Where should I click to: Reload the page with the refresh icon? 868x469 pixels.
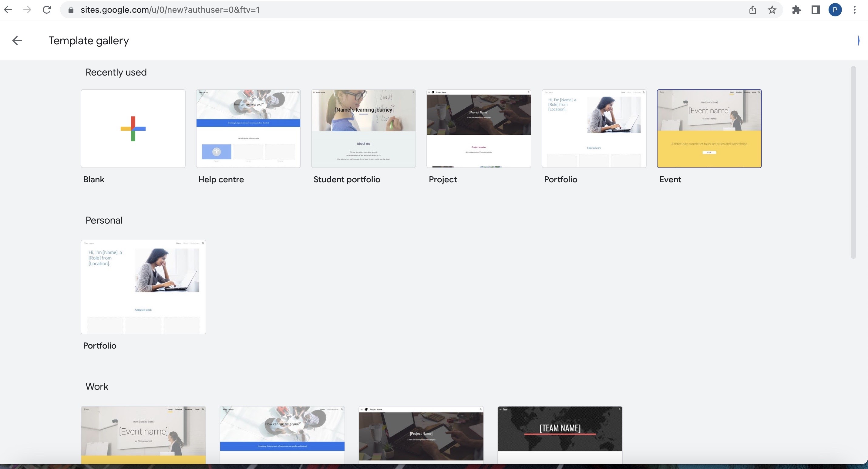click(47, 10)
